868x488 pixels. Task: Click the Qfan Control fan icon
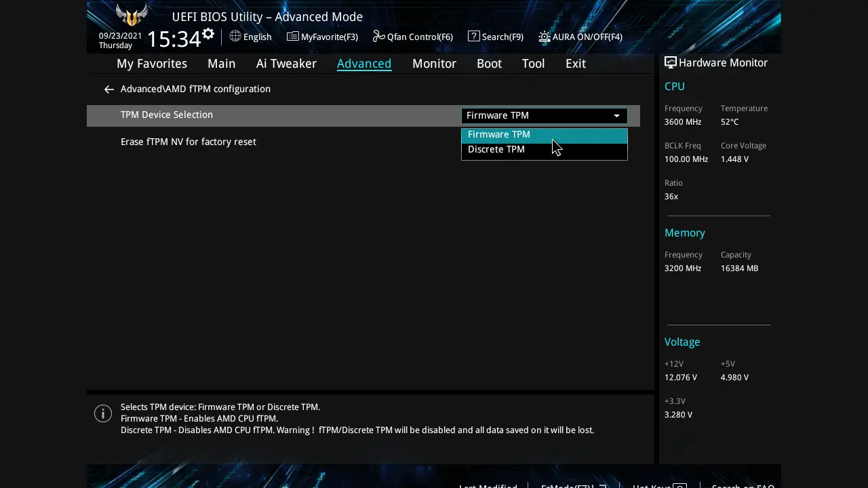tap(379, 37)
